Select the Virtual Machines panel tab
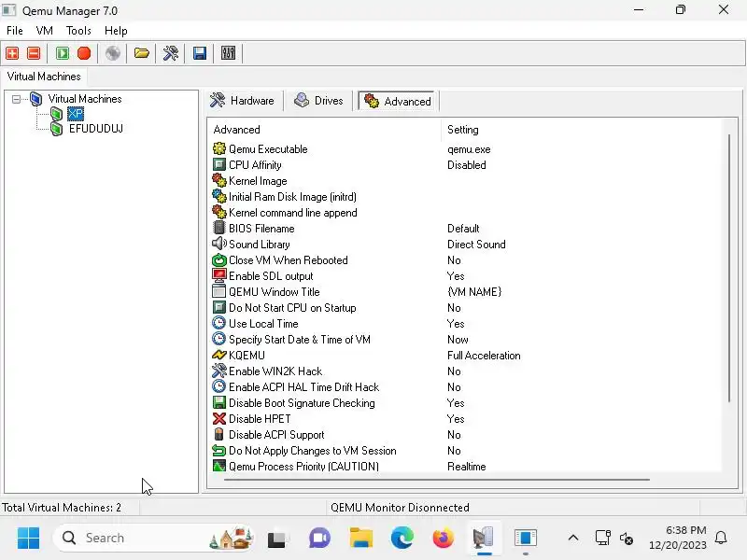 coord(44,77)
